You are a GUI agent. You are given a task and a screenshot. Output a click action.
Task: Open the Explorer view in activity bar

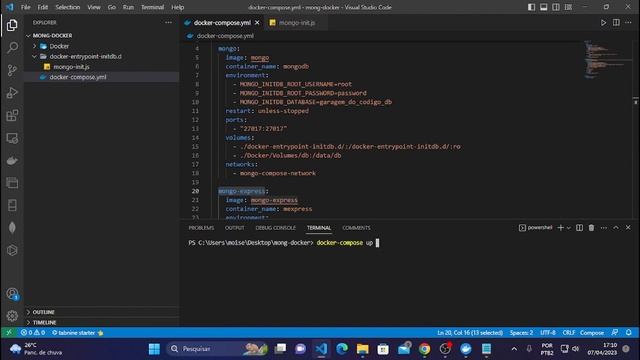pos(12,25)
